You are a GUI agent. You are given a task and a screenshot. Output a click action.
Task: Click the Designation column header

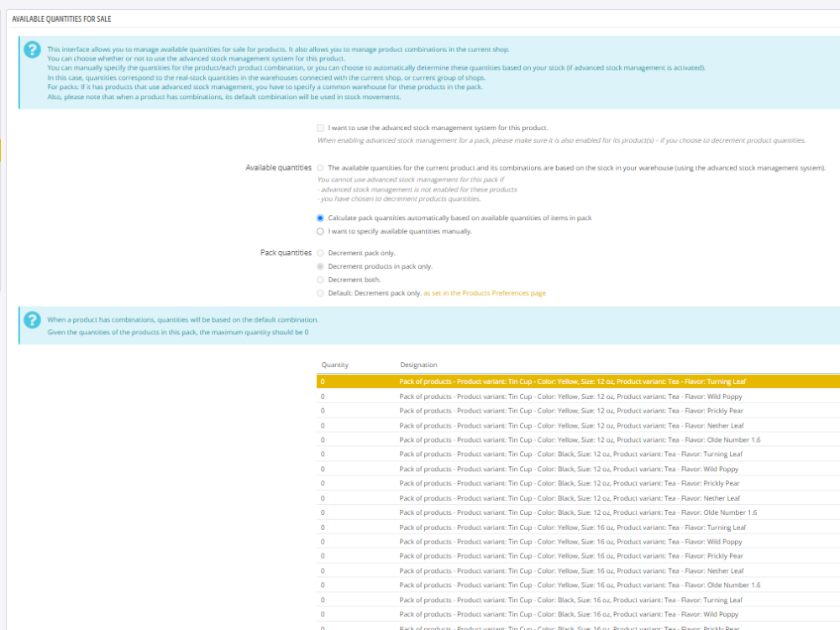[418, 365]
